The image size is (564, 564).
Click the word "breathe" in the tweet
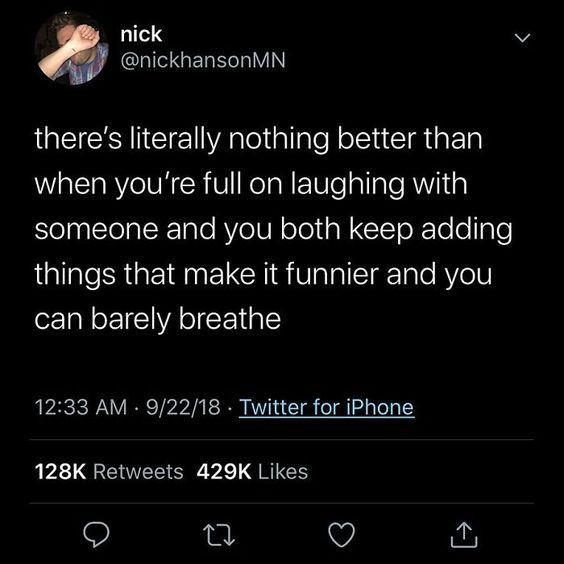pyautogui.click(x=229, y=319)
